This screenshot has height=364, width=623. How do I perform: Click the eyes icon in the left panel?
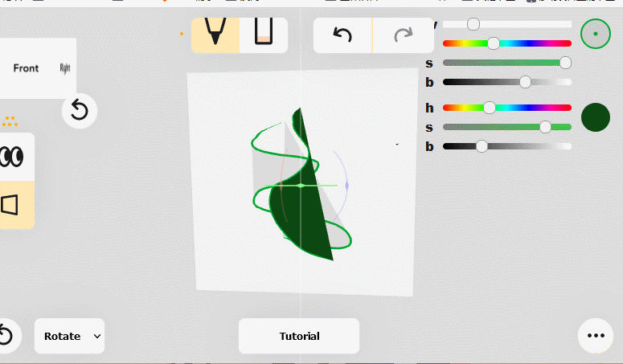pos(12,157)
